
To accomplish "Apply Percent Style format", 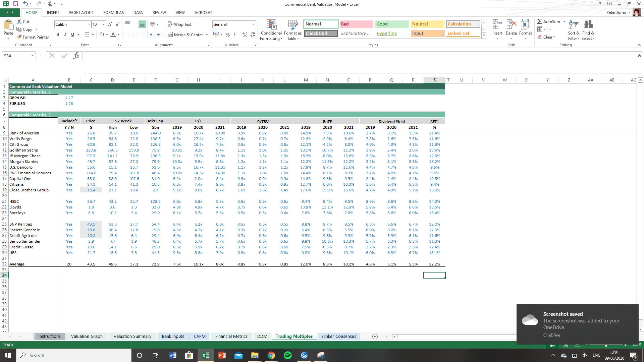I will (x=228, y=35).
